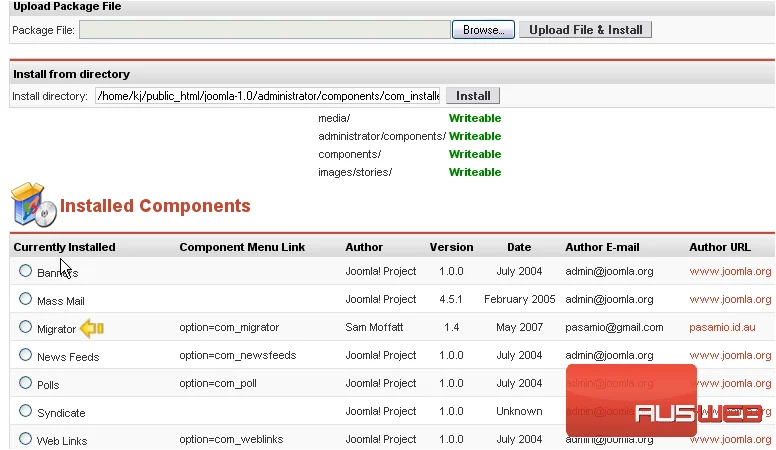Click the option=com_weblinks text
This screenshot has height=450, width=776.
pyautogui.click(x=231, y=439)
